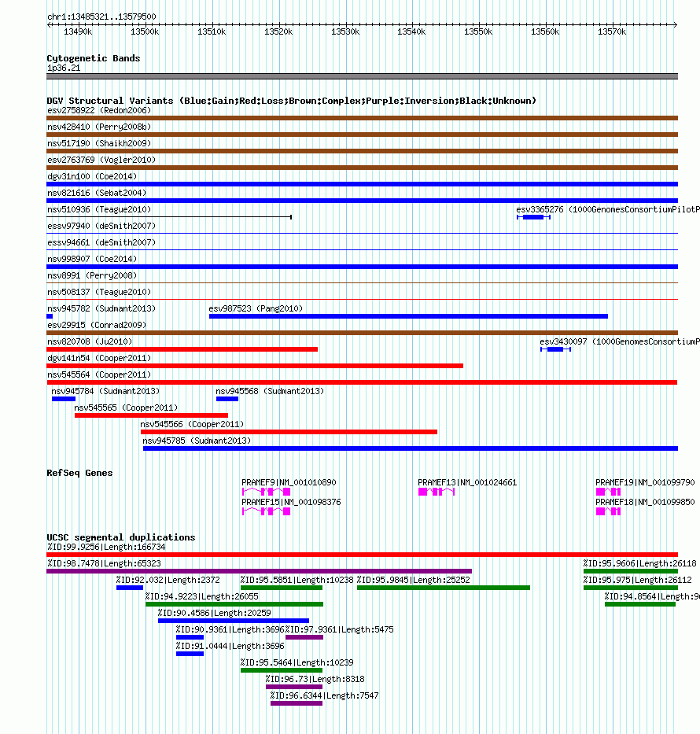Open nsv510936 (Teague2010) variant
This screenshot has width=700, height=734.
(x=169, y=217)
